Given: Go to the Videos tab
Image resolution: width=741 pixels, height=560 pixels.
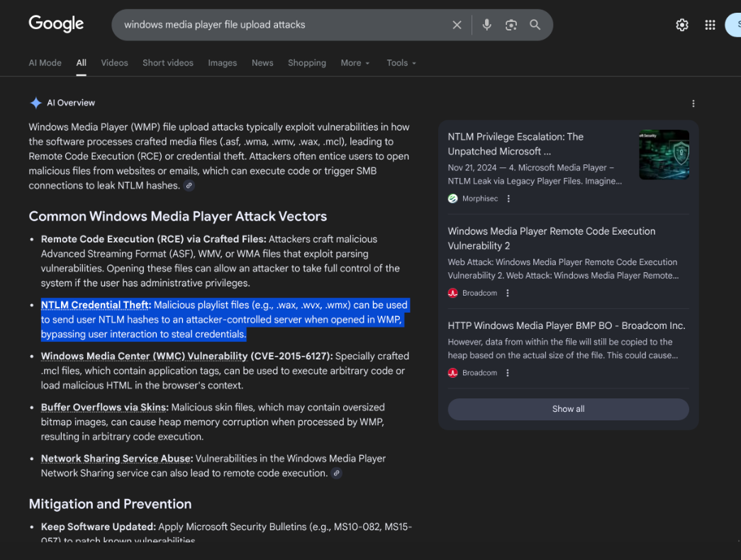Looking at the screenshot, I should [114, 63].
